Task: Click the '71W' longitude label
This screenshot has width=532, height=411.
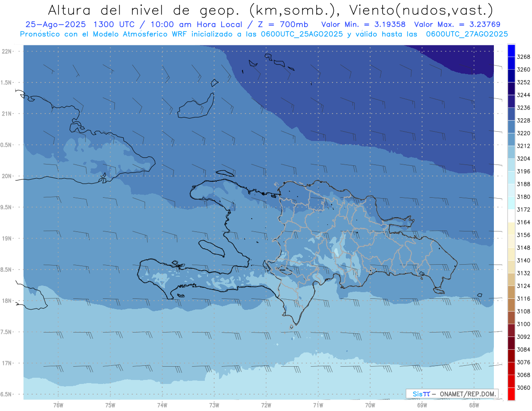Action: (318, 405)
